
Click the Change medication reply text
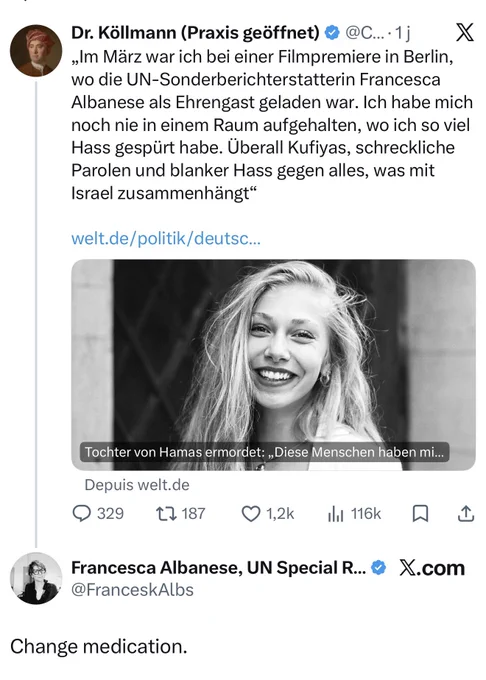(99, 646)
